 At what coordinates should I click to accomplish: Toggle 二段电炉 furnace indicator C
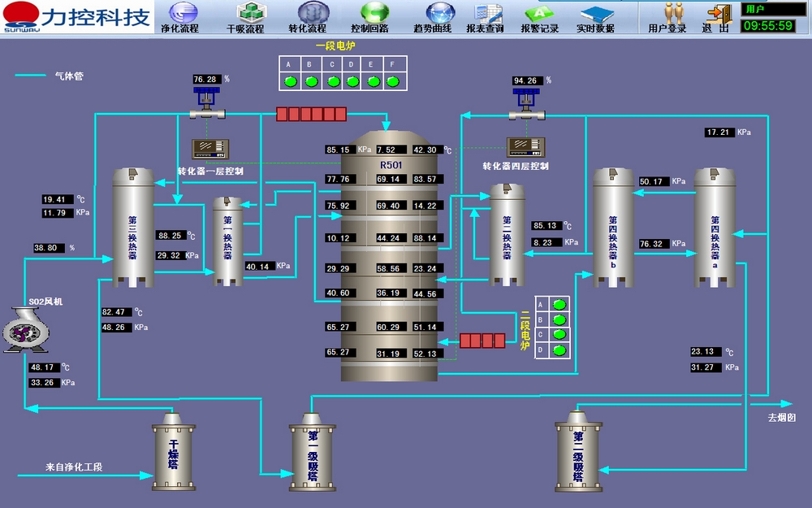(559, 334)
